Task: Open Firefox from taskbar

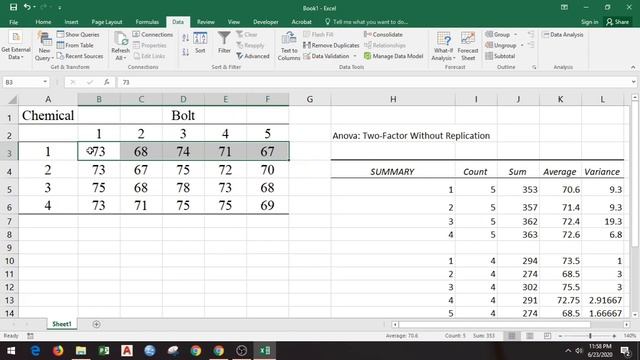Action: tap(58, 351)
